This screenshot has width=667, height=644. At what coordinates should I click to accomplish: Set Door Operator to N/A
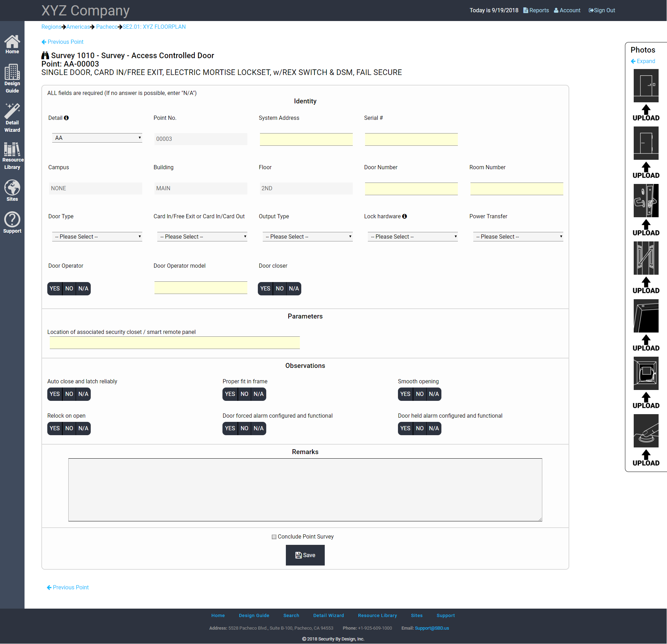pos(83,289)
